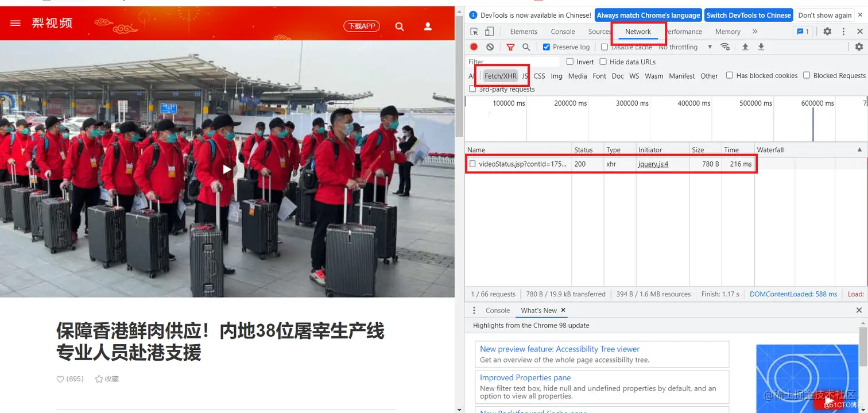The height and width of the screenshot is (413, 868).
Task: Toggle the red filter funnel icon
Action: tap(510, 47)
